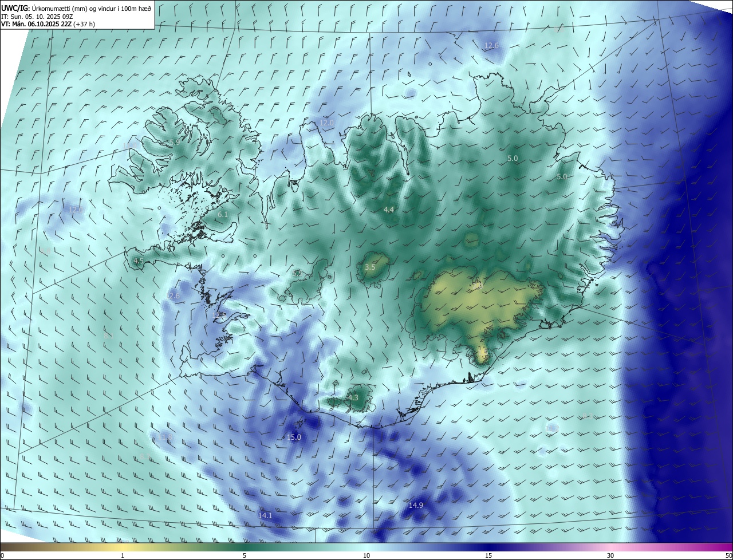Click the 6.1 value label on the map
The width and height of the screenshot is (733, 560).
(x=223, y=214)
